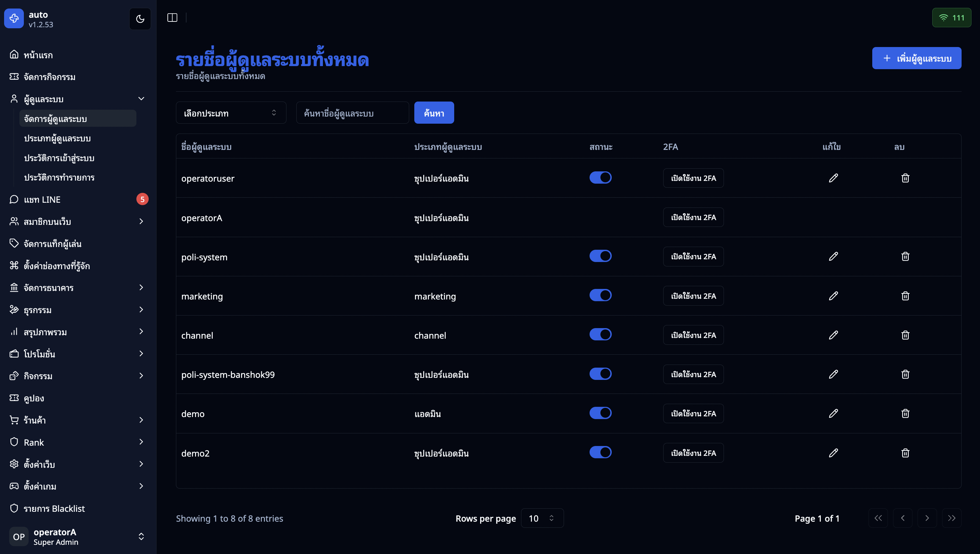Screen dimensions: 980x554
Task: Click the เพิ่มผู้ดูแลระบบ add button
Action: tap(917, 58)
